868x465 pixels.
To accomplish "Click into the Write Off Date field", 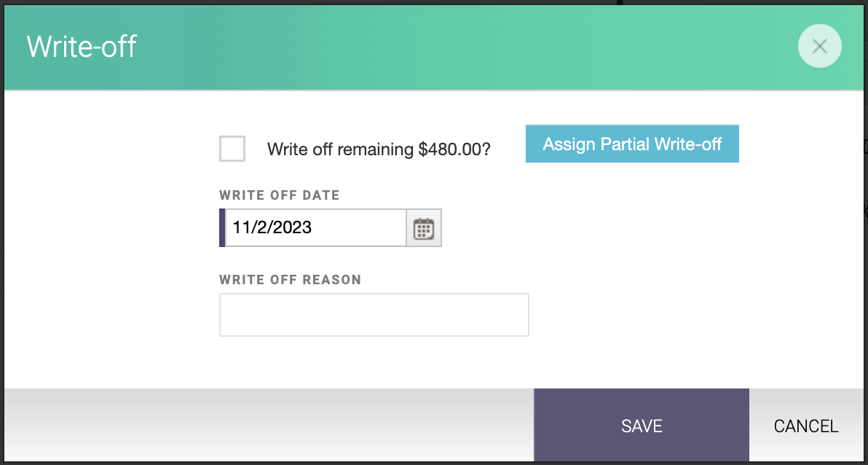I will [x=316, y=228].
